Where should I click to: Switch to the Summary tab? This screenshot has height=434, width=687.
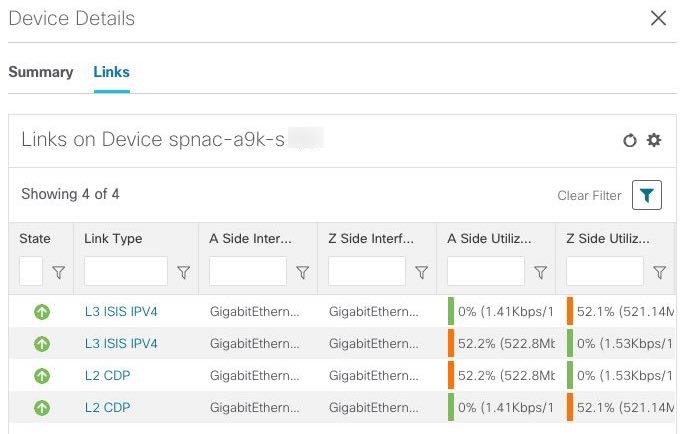(x=41, y=72)
